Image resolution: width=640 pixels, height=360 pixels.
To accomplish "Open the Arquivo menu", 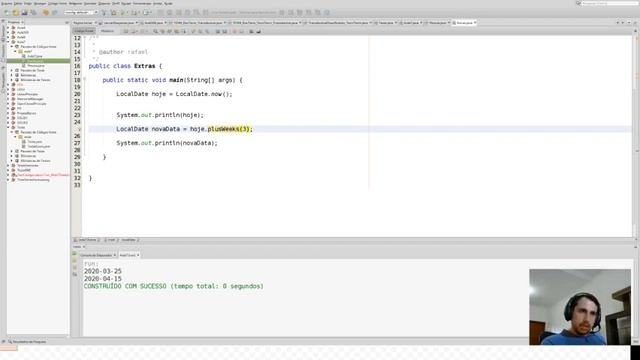I will point(7,3).
